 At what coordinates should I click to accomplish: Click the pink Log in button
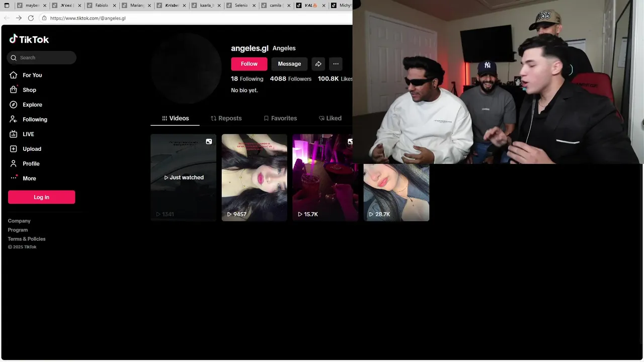[42, 197]
